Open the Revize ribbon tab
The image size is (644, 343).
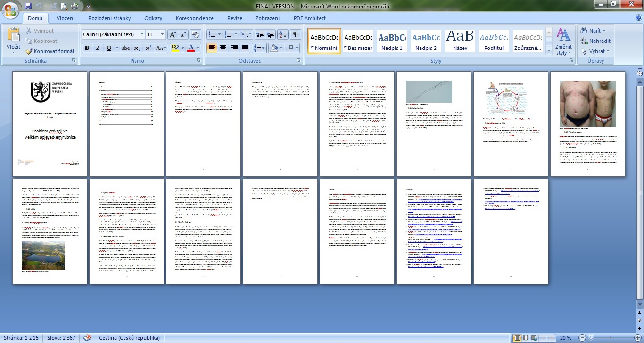tap(235, 18)
